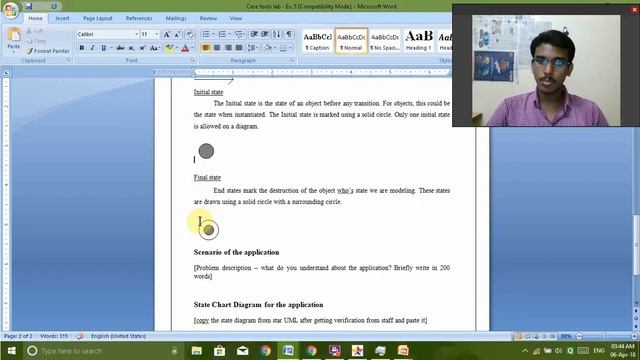Apply the No Spacing style

click(x=385, y=41)
